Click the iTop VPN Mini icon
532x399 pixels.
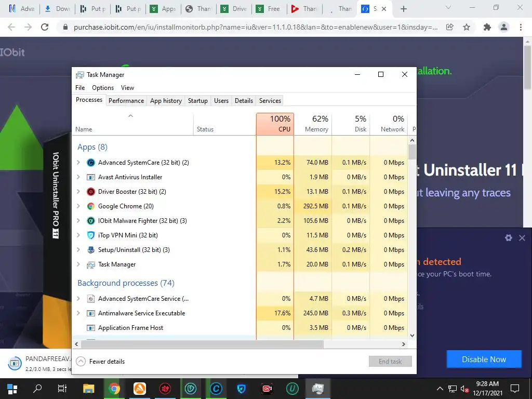coord(90,235)
